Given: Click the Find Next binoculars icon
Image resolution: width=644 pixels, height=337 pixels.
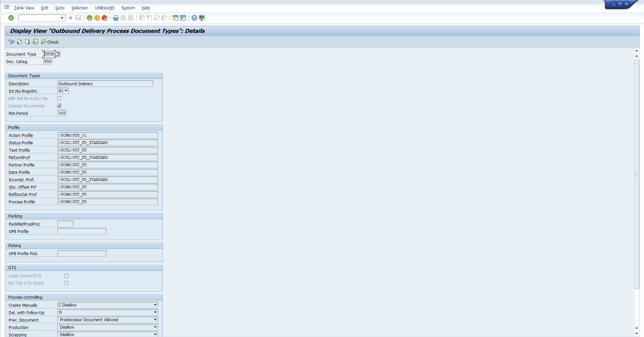Looking at the screenshot, I should pyautogui.click(x=131, y=18).
